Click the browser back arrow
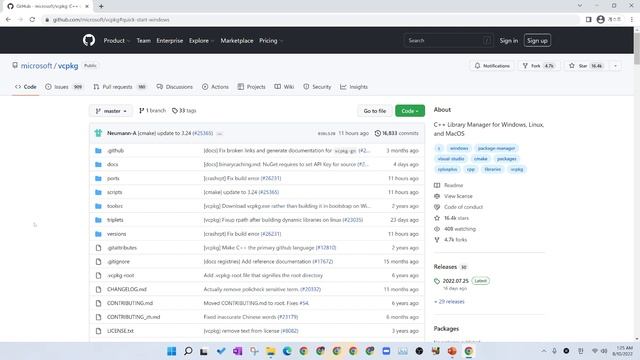Image resolution: width=640 pixels, height=360 pixels. coord(8,20)
